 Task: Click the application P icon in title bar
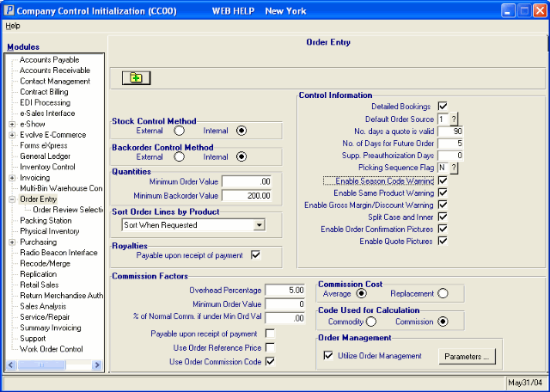pyautogui.click(x=9, y=10)
